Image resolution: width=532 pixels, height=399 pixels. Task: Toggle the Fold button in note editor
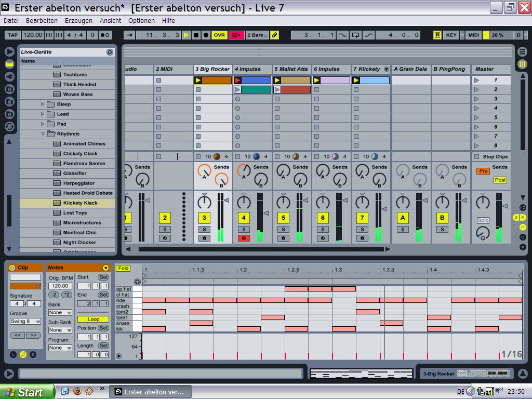click(x=123, y=268)
